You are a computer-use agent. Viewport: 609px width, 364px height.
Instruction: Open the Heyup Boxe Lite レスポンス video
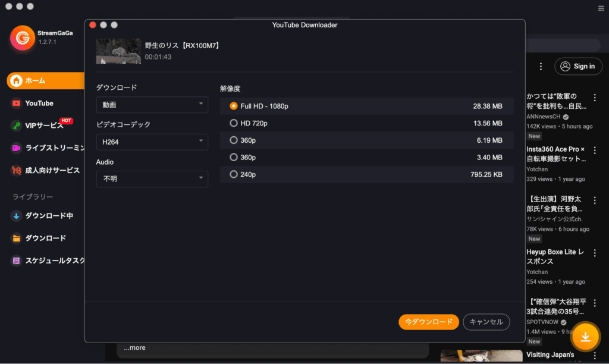coord(555,257)
